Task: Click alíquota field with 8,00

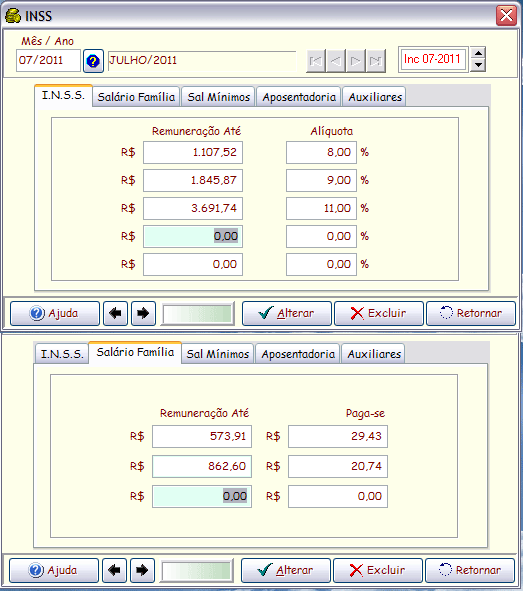Action: [321, 153]
